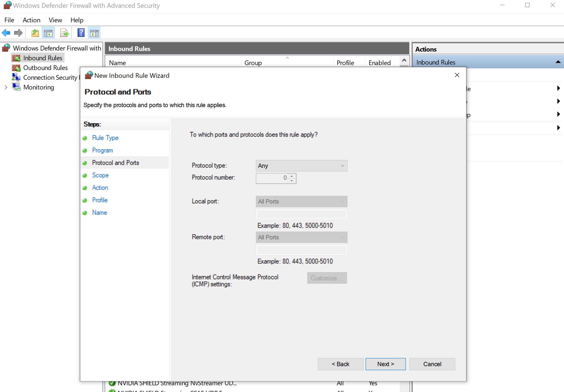Click the Connection Security Rules tree icon
Viewport: 564px width, 392px height.
click(x=16, y=78)
